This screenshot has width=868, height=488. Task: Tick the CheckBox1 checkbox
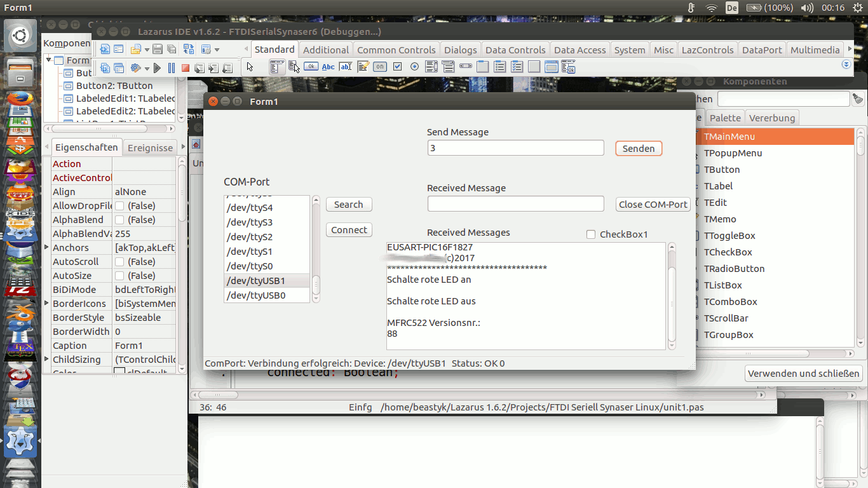[x=591, y=234]
